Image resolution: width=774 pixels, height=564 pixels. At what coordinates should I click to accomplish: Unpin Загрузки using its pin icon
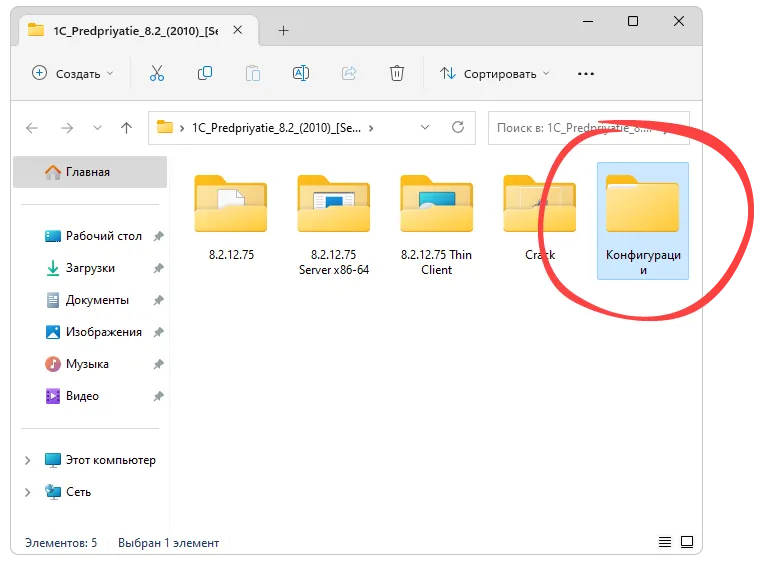pos(158,268)
